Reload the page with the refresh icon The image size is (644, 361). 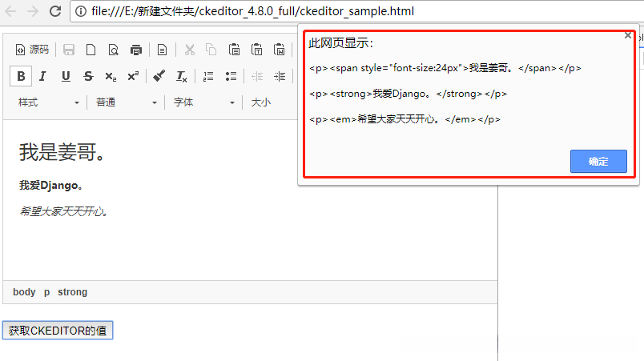(x=55, y=11)
